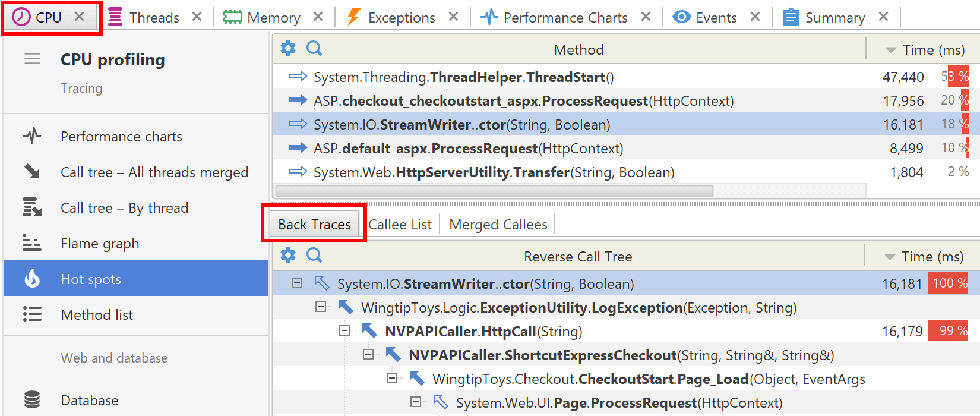Click the LogException back-trace arrow icon
Image resolution: width=980 pixels, height=416 pixels.
point(346,307)
